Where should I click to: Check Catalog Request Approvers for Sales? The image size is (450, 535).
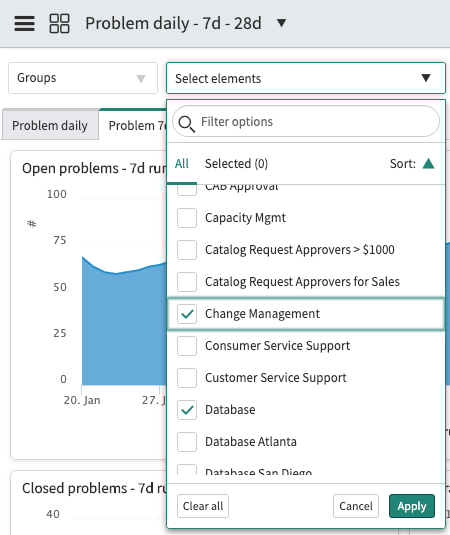pos(187,282)
